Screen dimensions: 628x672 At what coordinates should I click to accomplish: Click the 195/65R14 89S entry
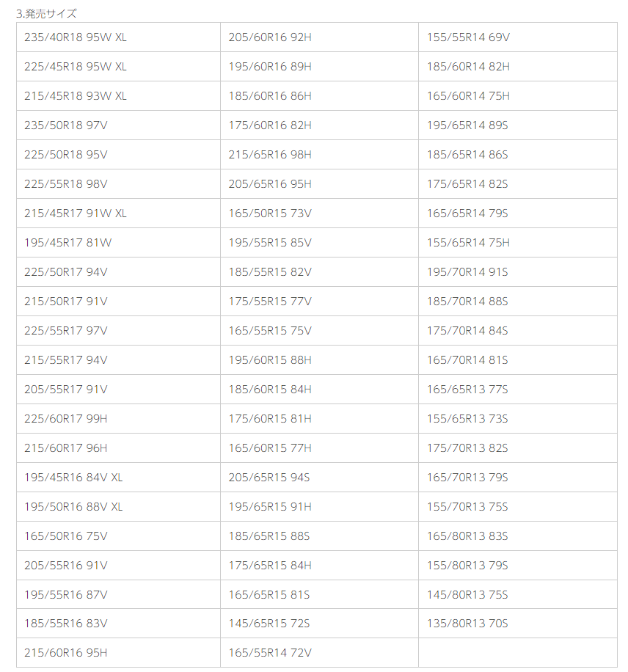click(468, 125)
